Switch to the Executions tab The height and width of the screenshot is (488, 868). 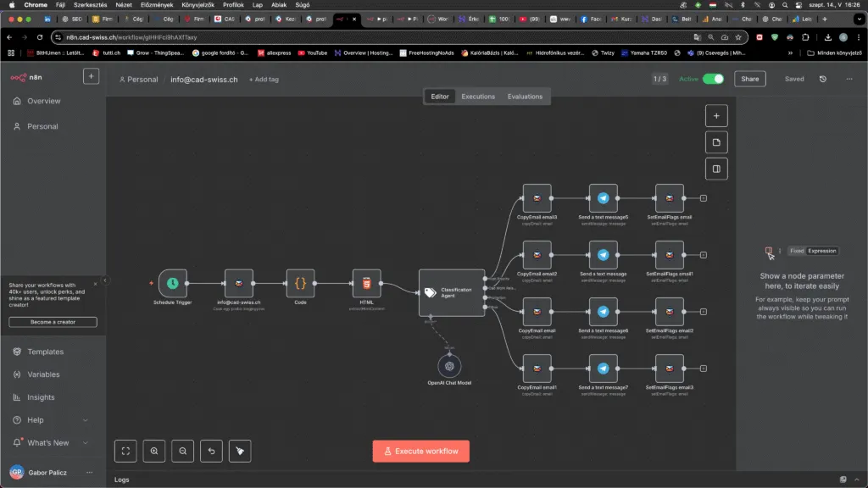pos(477,96)
